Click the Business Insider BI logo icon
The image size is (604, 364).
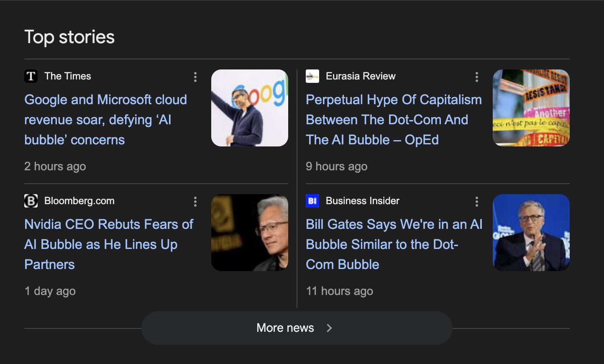(312, 201)
